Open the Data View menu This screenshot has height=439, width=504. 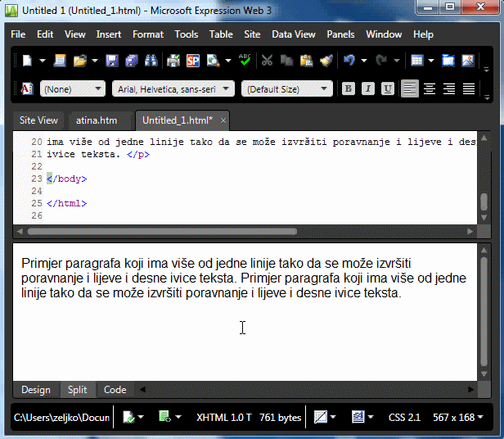point(294,34)
